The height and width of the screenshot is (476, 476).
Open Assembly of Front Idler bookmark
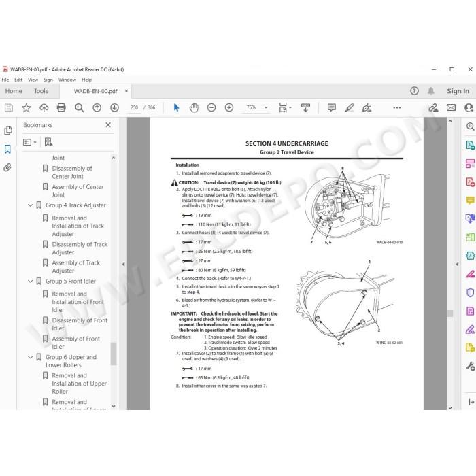pos(75,343)
